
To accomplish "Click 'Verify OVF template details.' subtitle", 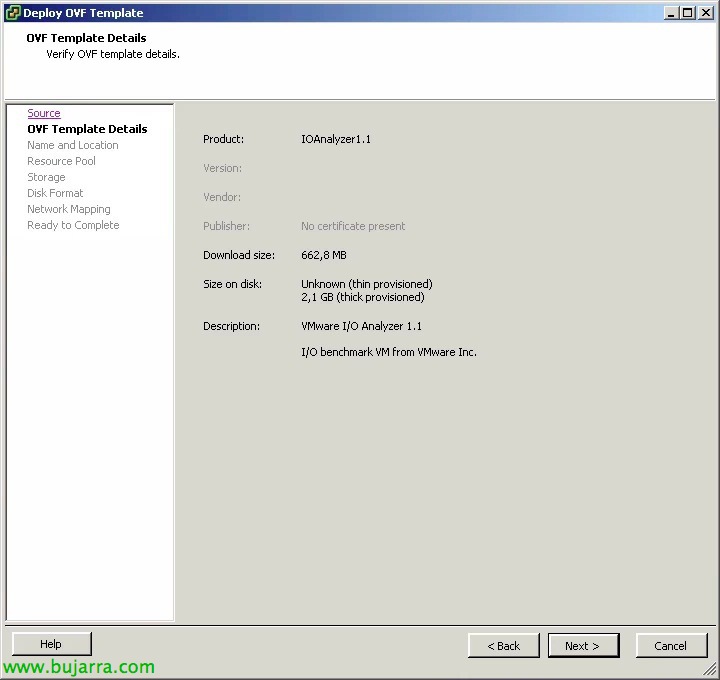I will tap(113, 54).
